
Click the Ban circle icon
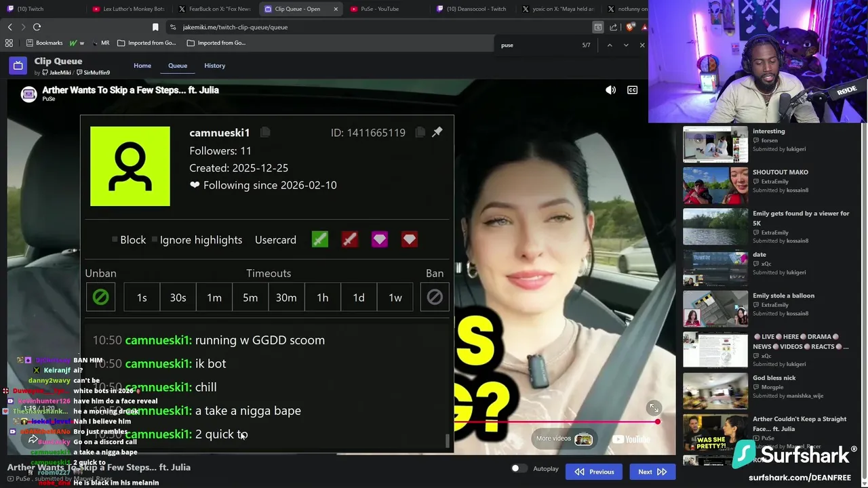[x=435, y=298]
